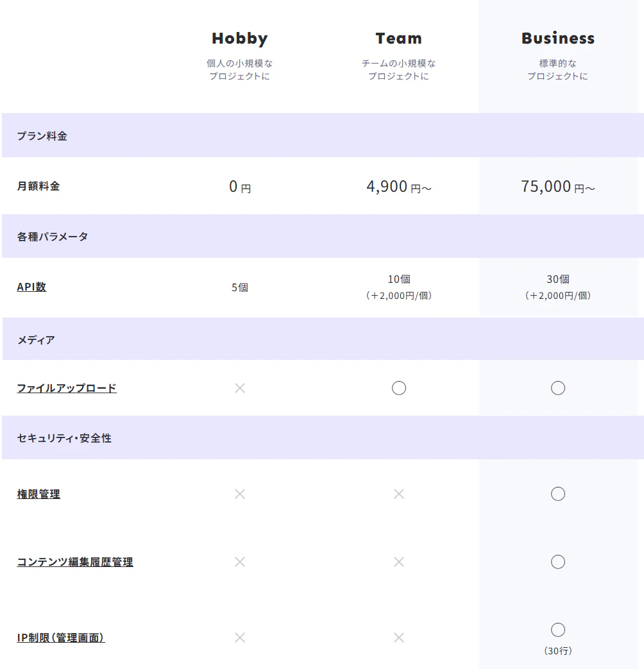Click the cross icon for Team 権限管理
The width and height of the screenshot is (644, 669).
399,494
